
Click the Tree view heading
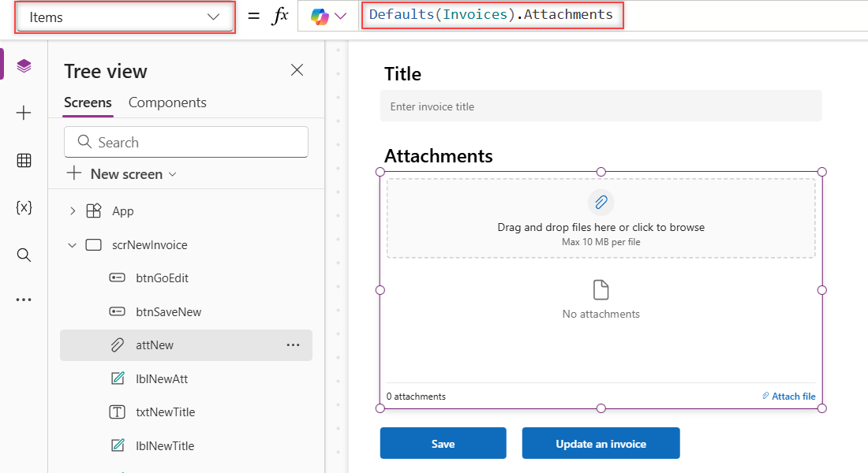tap(106, 72)
